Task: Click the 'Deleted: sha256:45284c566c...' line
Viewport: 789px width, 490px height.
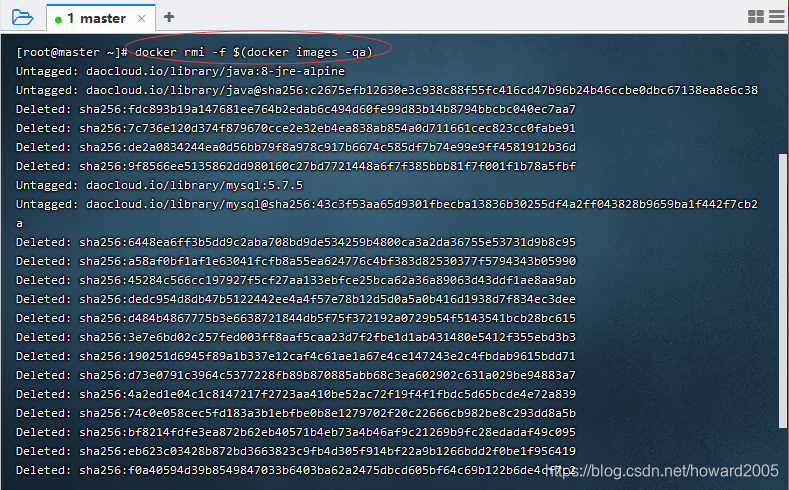Action: point(295,280)
